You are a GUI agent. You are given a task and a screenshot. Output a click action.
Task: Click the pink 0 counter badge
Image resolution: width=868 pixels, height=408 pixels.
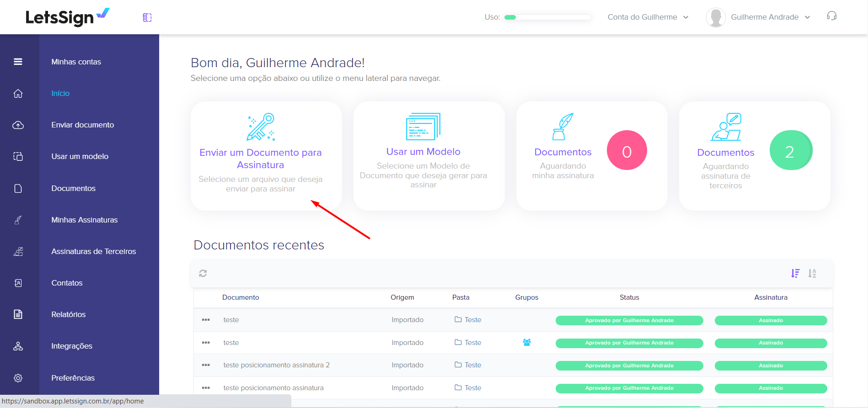coord(627,150)
